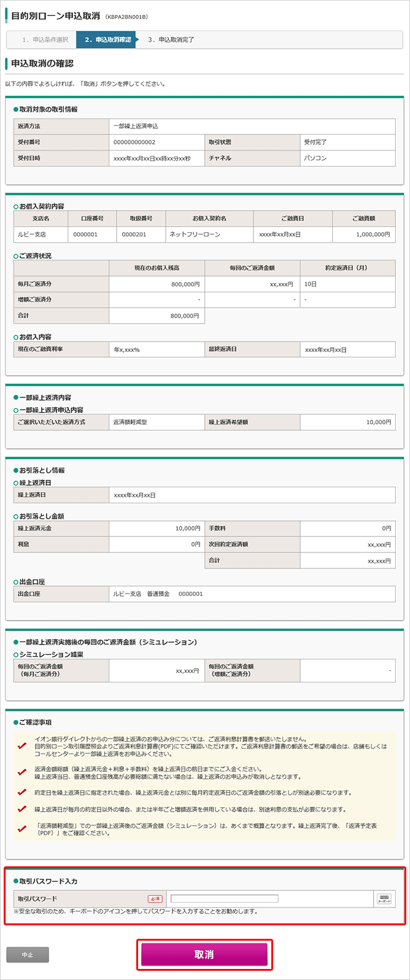
Task: Click the 受付完了 status value
Action: coord(315,142)
